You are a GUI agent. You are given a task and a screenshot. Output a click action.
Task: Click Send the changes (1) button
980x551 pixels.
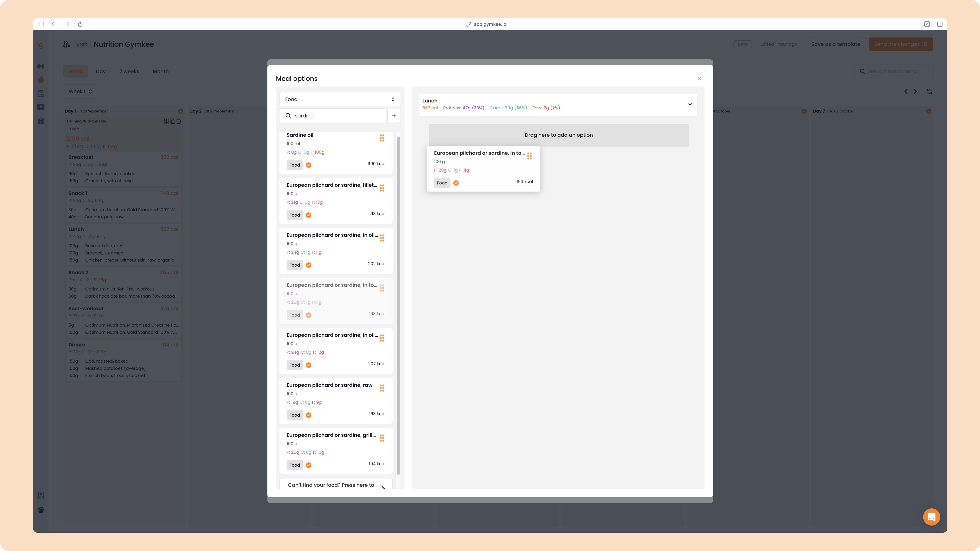[x=901, y=44]
